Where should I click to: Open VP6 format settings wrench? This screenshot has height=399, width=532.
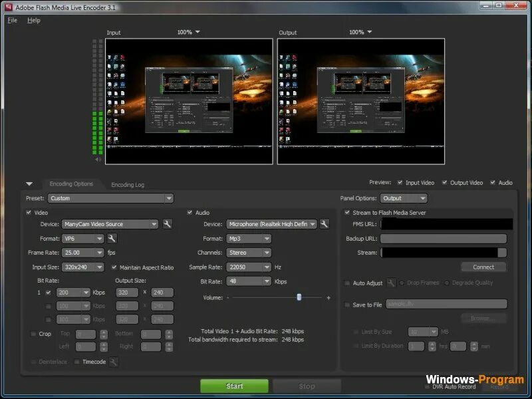pyautogui.click(x=112, y=239)
